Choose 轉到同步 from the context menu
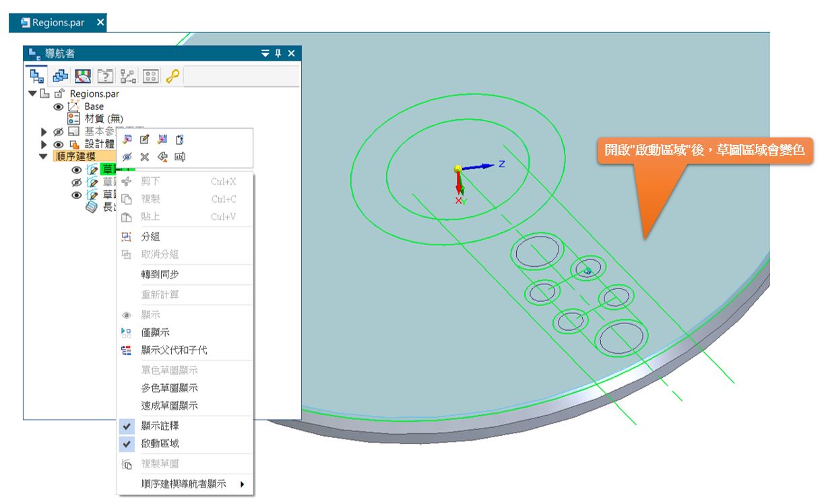The width and height of the screenshot is (822, 504). tap(160, 274)
